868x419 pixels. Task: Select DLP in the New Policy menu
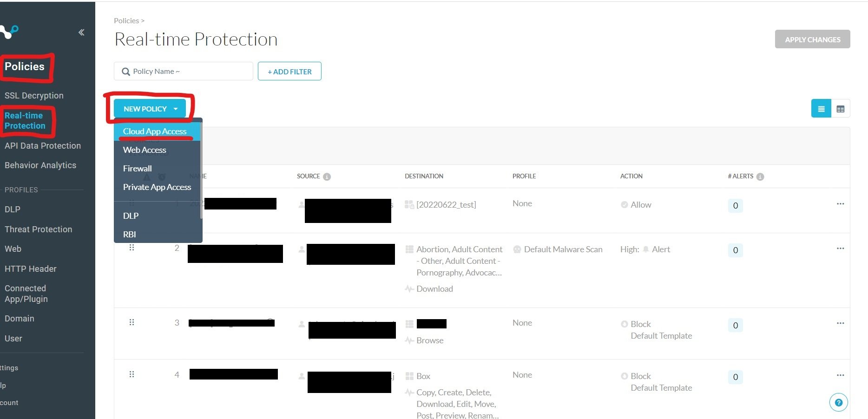click(x=157, y=216)
